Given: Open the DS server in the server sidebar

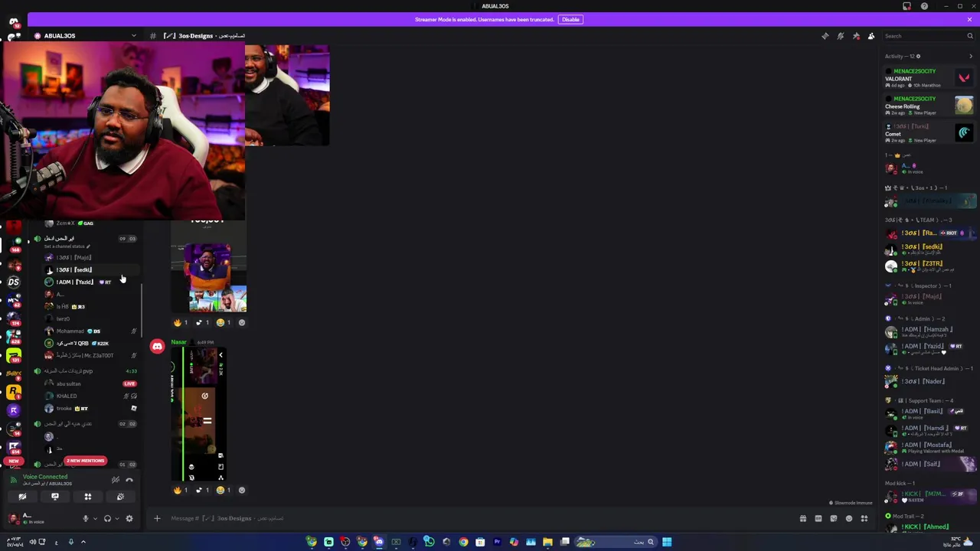Looking at the screenshot, I should pos(14,282).
